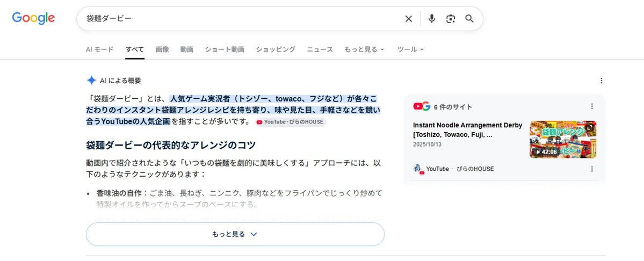Open the 動画 results tab
This screenshot has width=644, height=261.
(x=187, y=49)
